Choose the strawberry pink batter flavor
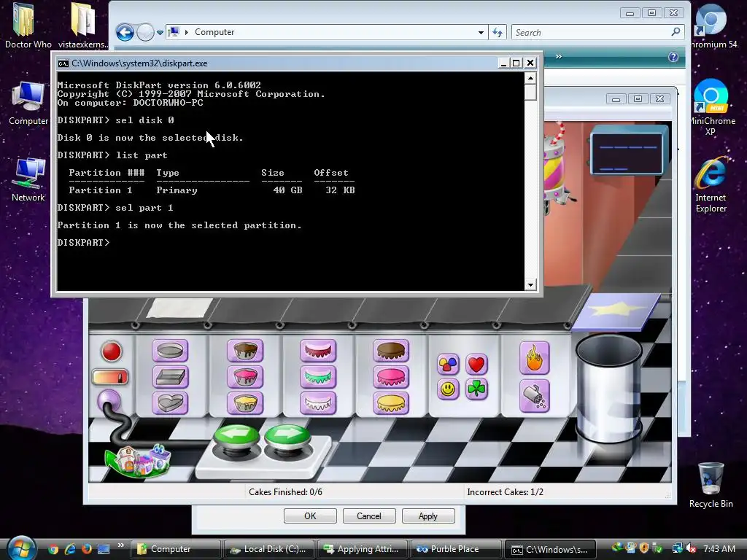747x560 pixels. pyautogui.click(x=245, y=377)
